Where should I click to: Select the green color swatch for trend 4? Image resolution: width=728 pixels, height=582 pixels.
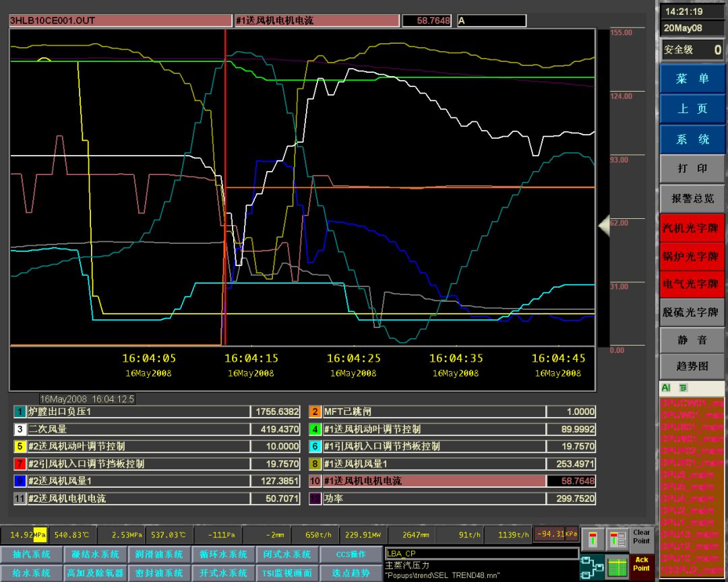pyautogui.click(x=315, y=429)
